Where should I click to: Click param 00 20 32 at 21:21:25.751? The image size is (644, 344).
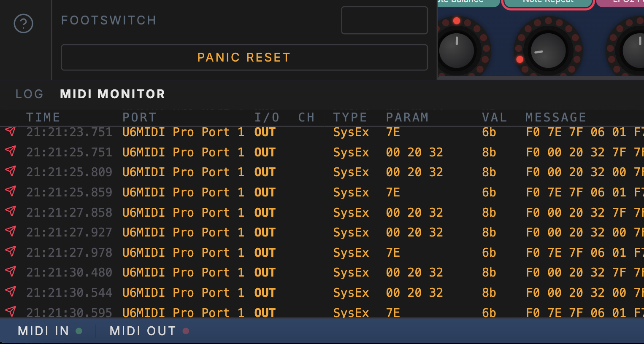[x=414, y=152]
